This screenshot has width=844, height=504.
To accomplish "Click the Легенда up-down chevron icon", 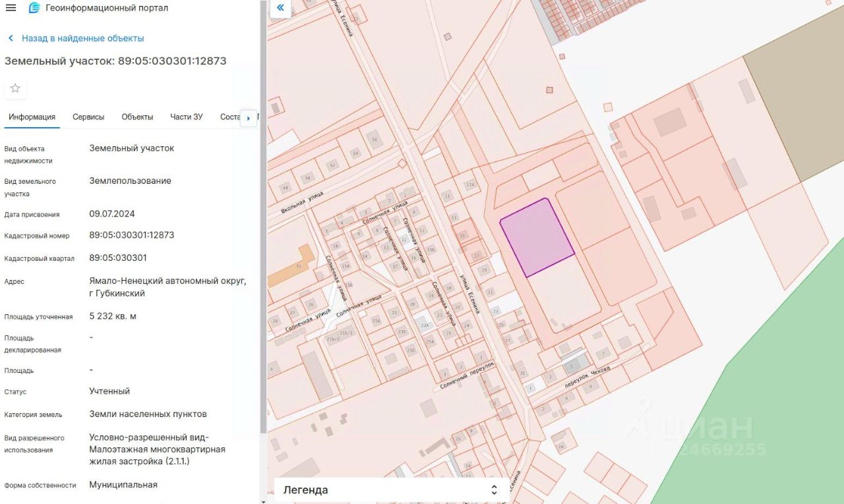I will [494, 490].
